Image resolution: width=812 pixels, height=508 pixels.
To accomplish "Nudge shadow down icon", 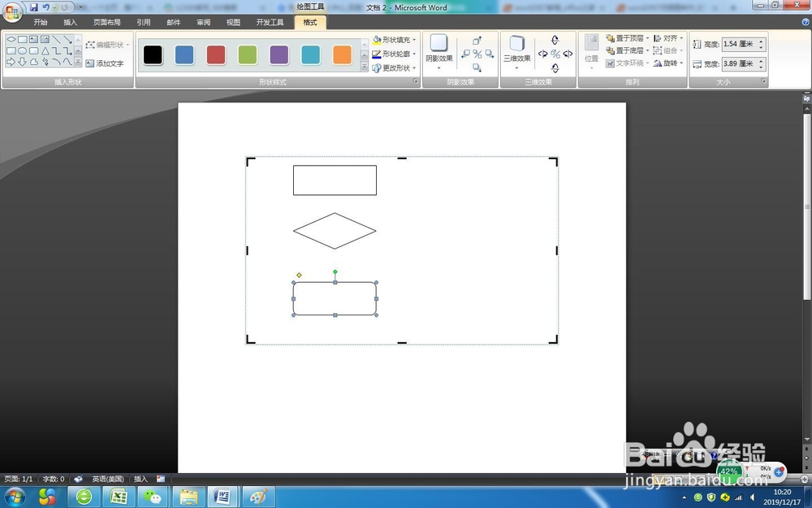I will pos(477,68).
